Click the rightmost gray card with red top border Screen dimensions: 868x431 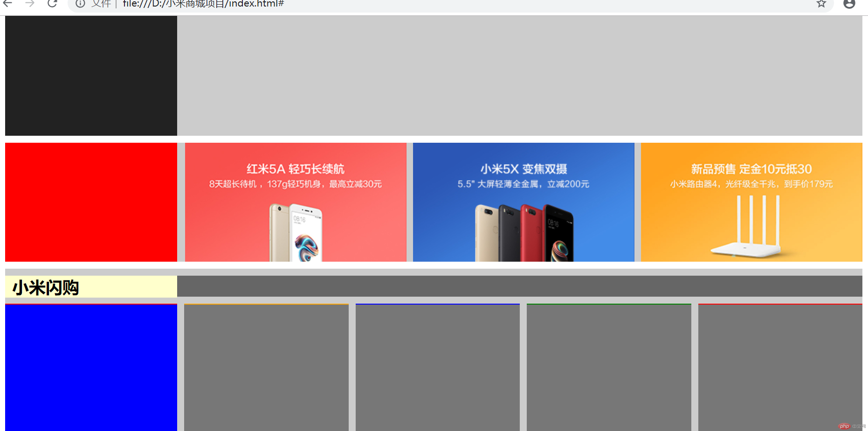[x=780, y=368]
